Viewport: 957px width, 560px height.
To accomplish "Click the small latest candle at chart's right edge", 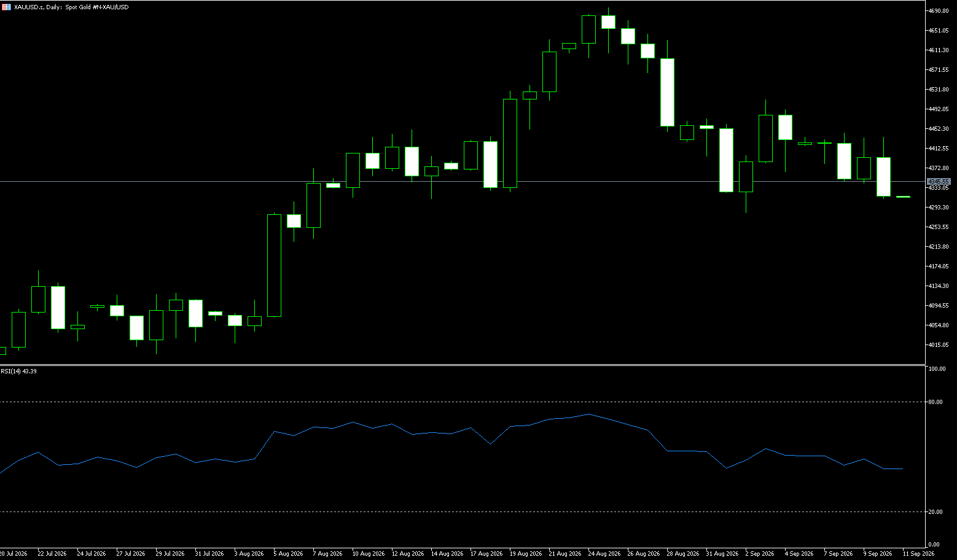I will [x=903, y=196].
